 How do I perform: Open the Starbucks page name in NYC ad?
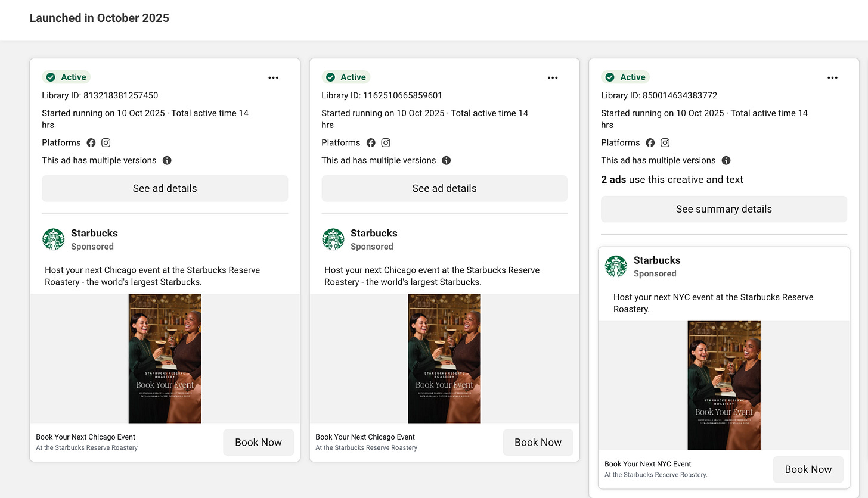[x=657, y=260]
